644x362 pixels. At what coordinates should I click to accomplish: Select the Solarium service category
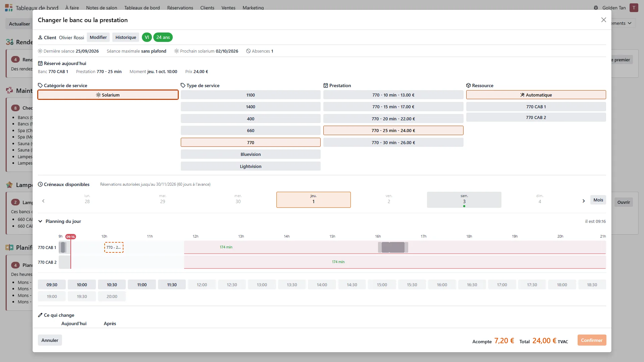(108, 95)
